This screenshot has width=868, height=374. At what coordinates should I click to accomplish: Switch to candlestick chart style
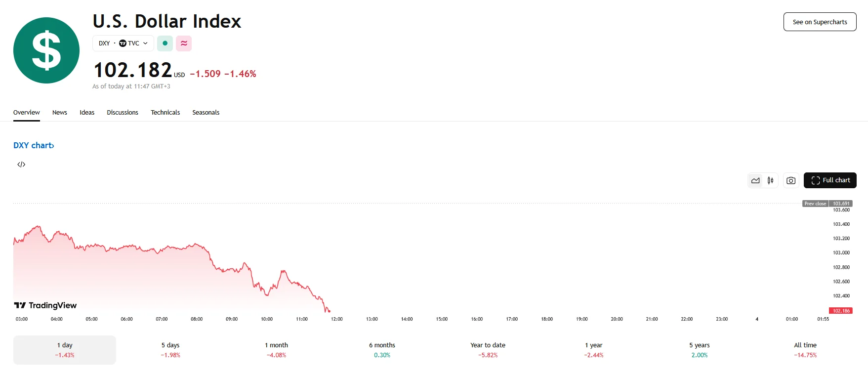coord(770,180)
